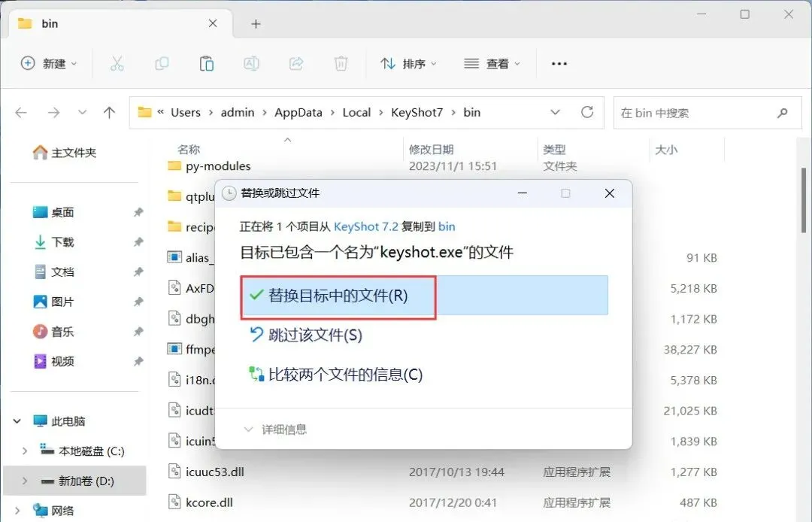Expand the 网络 tree node

pos(17,511)
